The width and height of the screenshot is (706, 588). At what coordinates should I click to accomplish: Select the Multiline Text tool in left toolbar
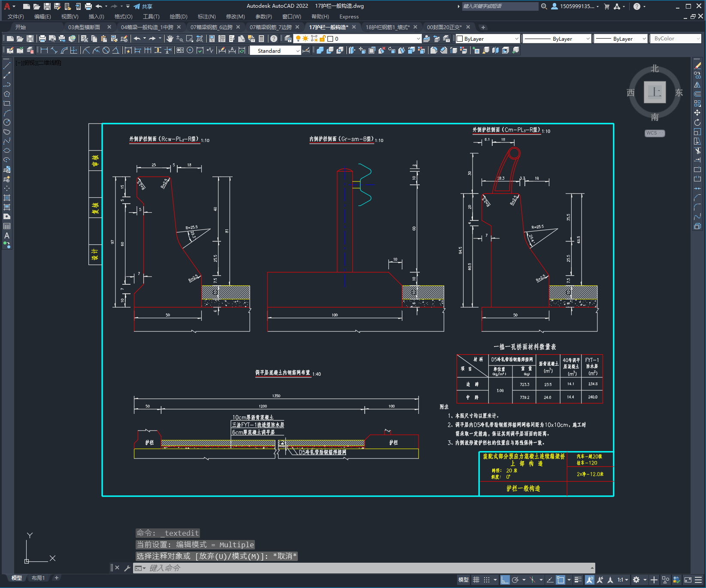click(7, 235)
